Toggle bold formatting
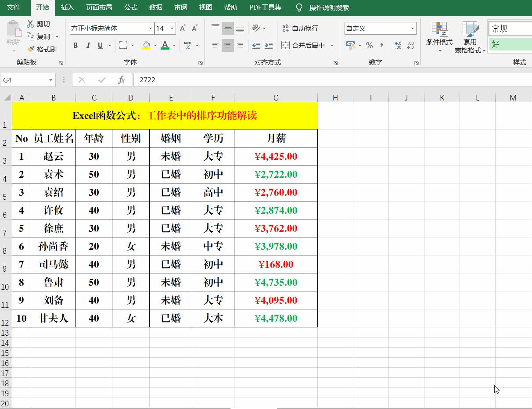The width and height of the screenshot is (532, 409). pos(75,45)
